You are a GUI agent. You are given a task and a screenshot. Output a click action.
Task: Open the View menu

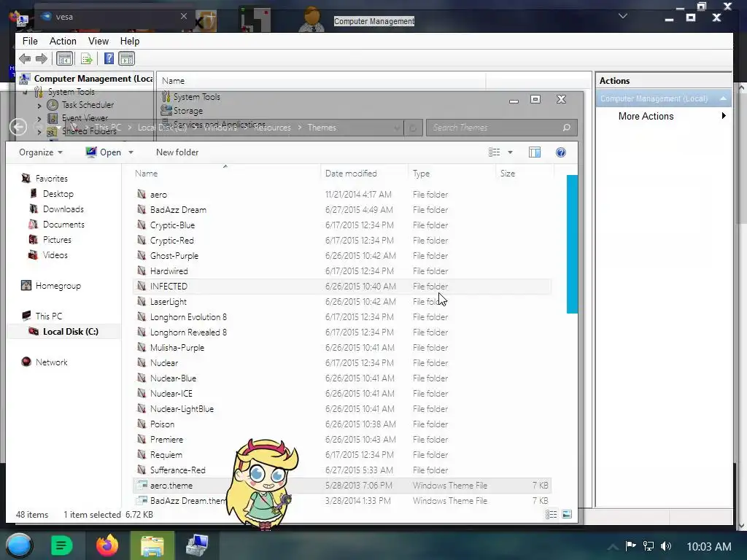click(98, 41)
